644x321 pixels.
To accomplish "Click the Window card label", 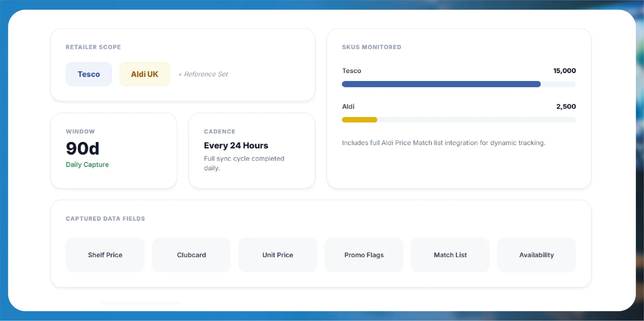I will click(x=80, y=131).
